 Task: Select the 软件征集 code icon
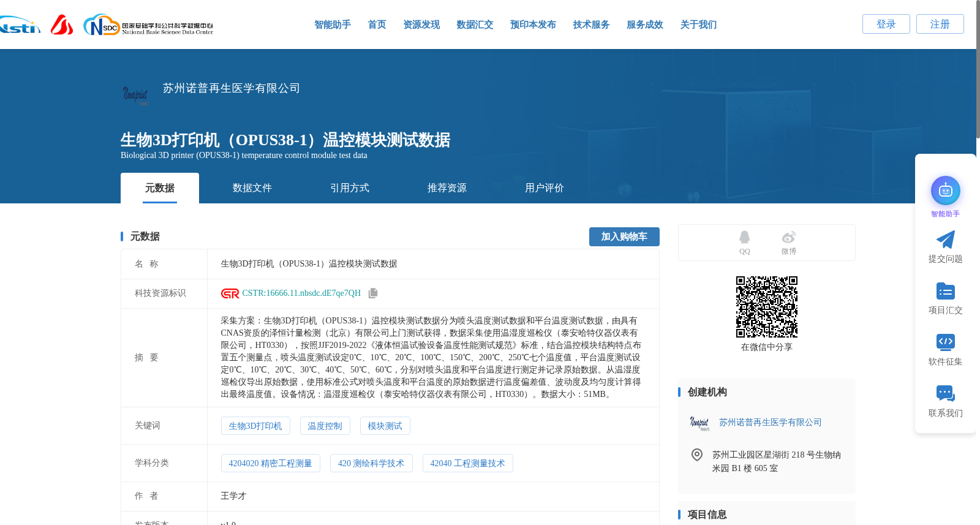945,342
